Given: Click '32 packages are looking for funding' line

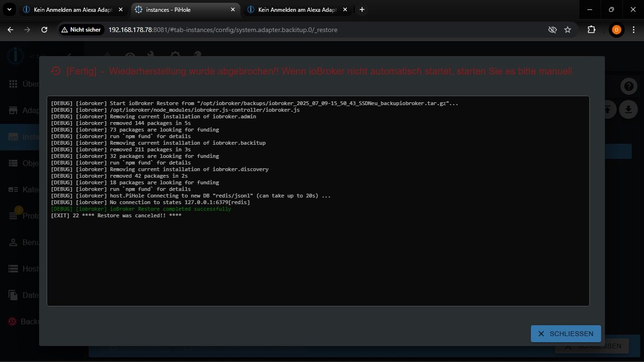Looking at the screenshot, I should click(135, 156).
